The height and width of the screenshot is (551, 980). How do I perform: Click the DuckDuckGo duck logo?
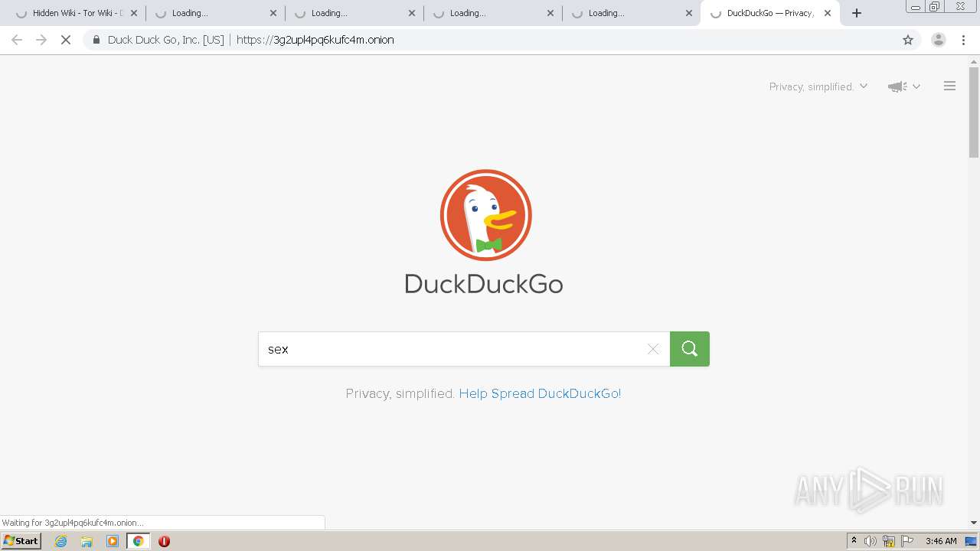(485, 215)
